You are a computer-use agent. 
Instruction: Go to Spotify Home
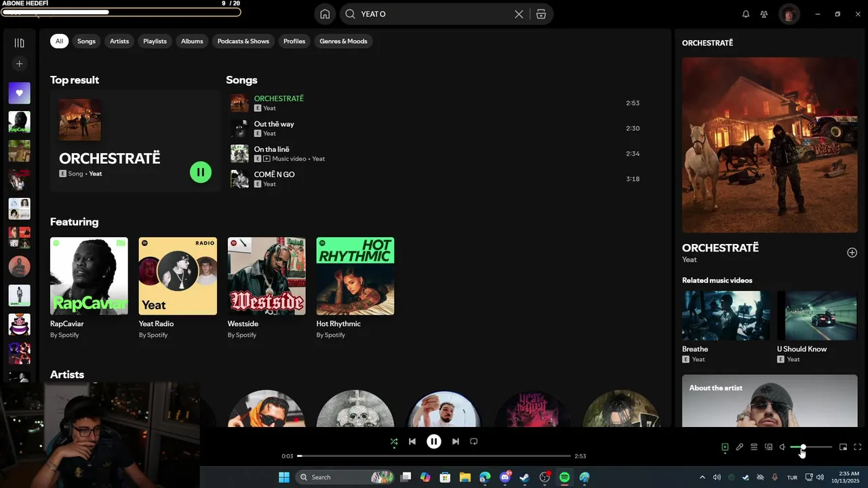[x=325, y=14]
